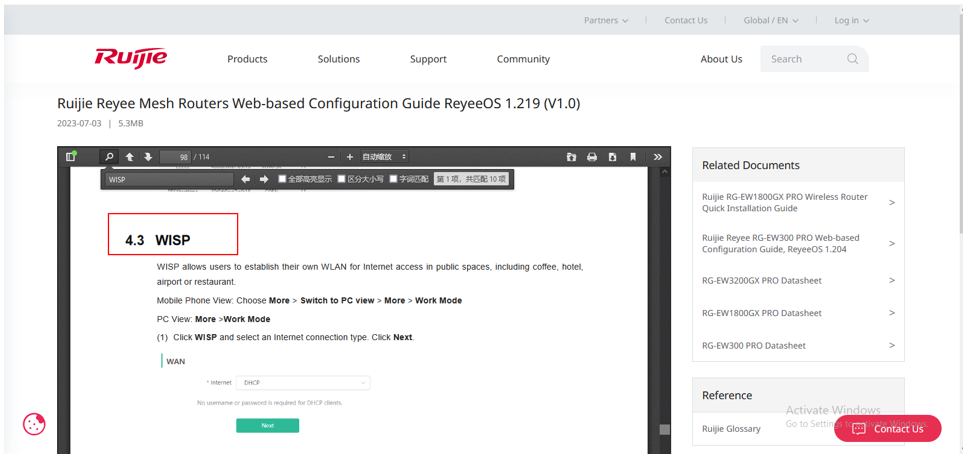Click the WAN label in document
The width and height of the screenshot is (963, 459).
coord(176,361)
